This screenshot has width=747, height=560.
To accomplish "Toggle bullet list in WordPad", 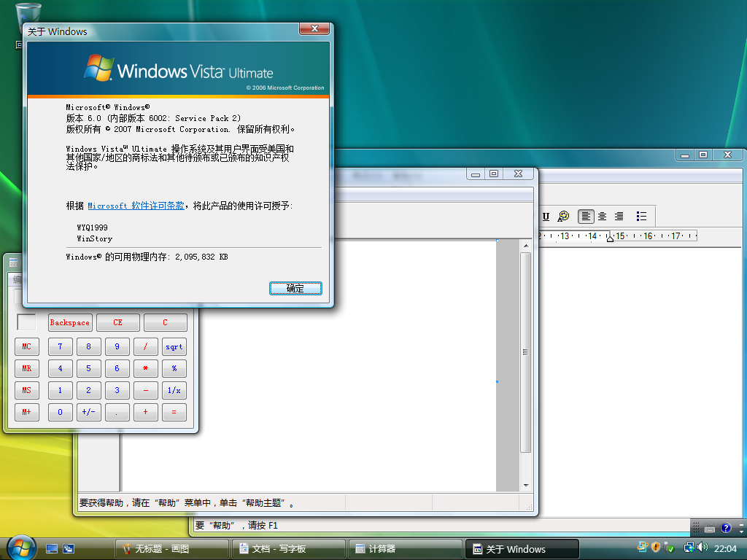I will pyautogui.click(x=641, y=217).
